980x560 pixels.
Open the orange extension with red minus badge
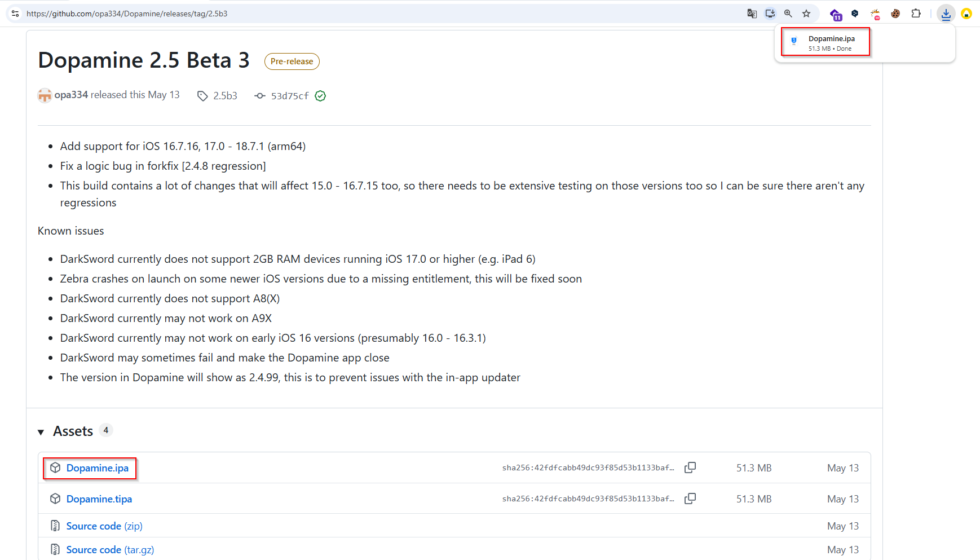(x=875, y=14)
